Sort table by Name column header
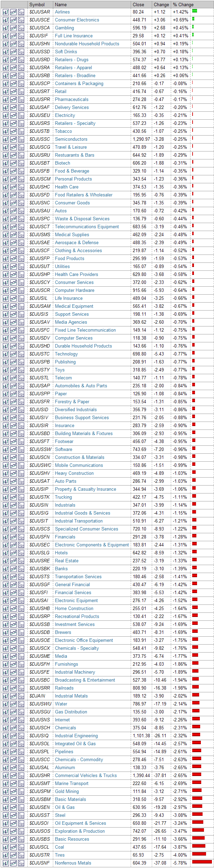 (x=61, y=4)
